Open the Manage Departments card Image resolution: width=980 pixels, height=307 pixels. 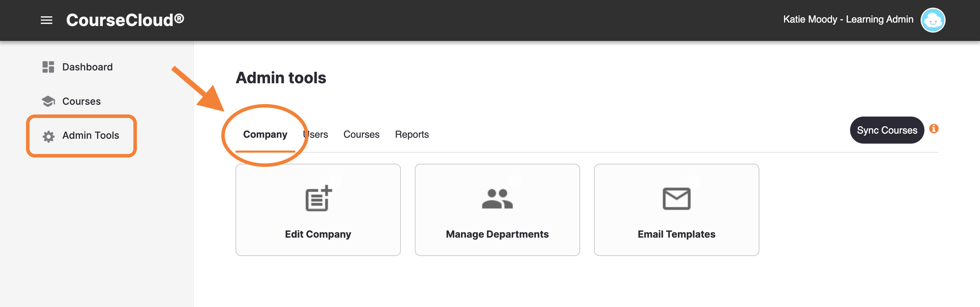click(497, 210)
